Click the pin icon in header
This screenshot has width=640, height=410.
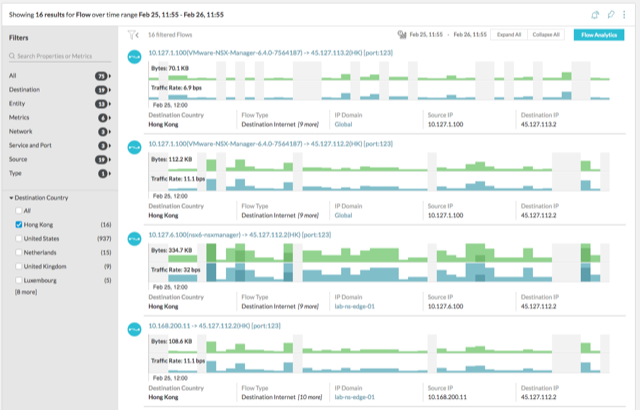(x=611, y=15)
